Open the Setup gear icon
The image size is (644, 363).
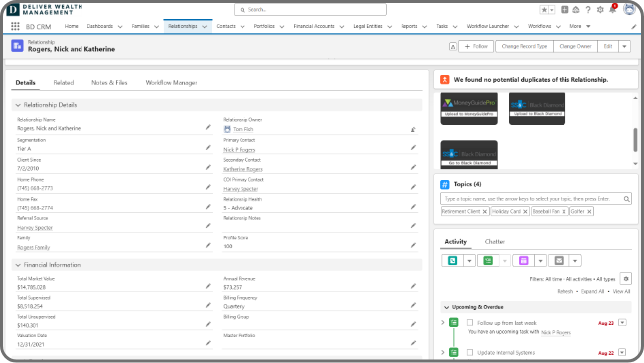coord(600,10)
